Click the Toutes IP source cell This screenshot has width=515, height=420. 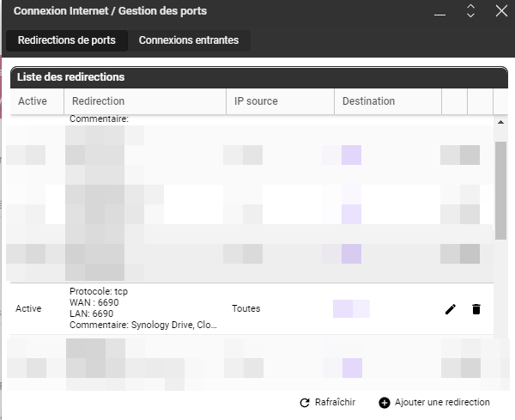click(x=245, y=308)
